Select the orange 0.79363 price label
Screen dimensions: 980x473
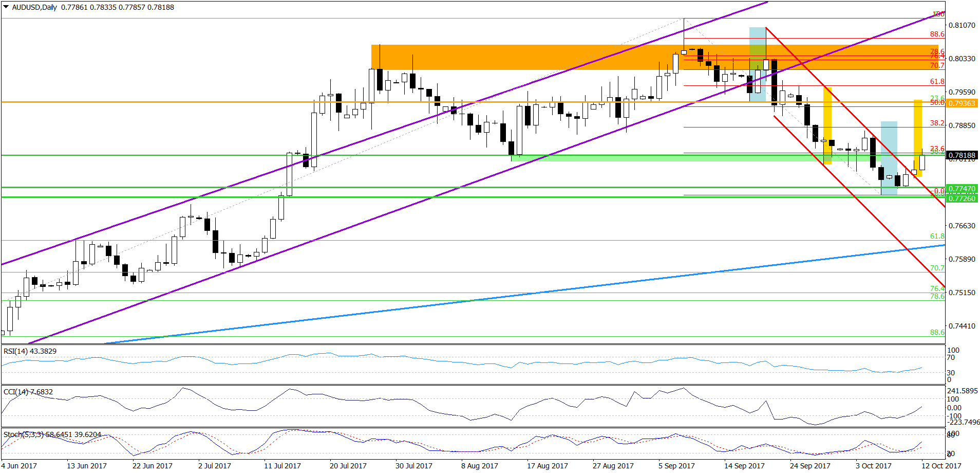962,103
